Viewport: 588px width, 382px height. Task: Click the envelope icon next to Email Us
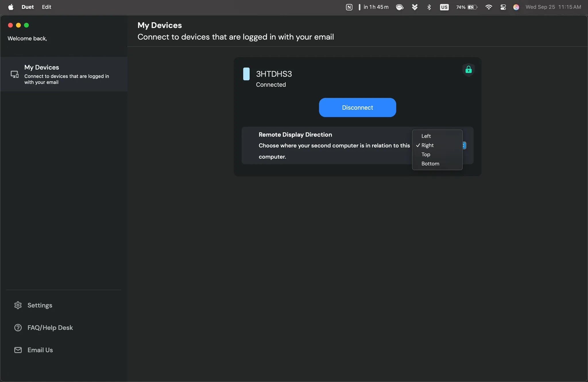coord(17,350)
